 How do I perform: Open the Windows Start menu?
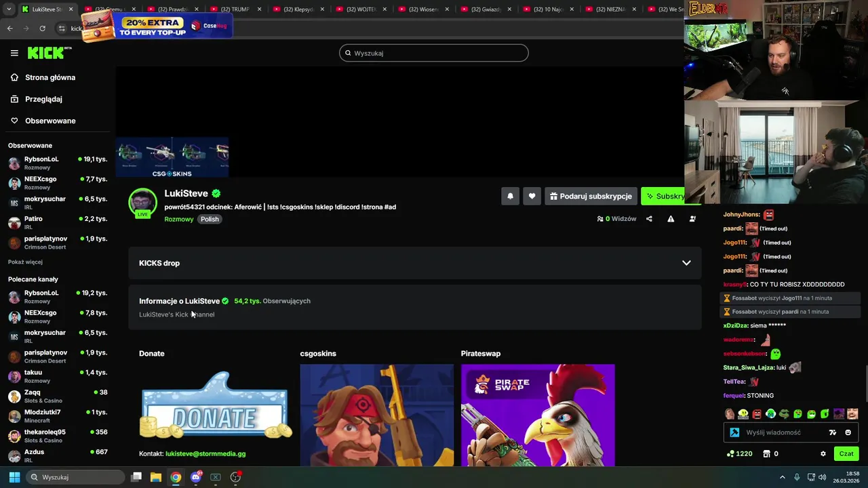pyautogui.click(x=14, y=477)
